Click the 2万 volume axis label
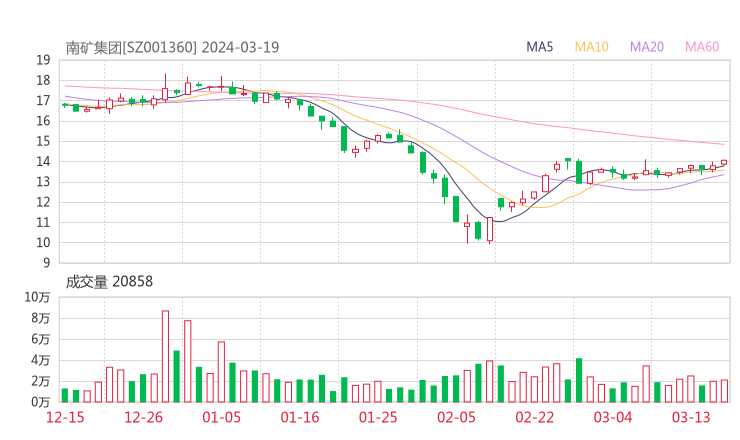This screenshot has height=440, width=740. click(x=41, y=381)
